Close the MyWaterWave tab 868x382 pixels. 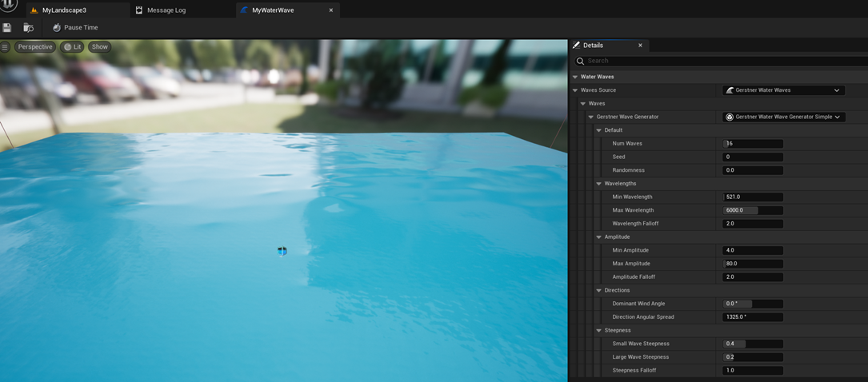pos(331,10)
